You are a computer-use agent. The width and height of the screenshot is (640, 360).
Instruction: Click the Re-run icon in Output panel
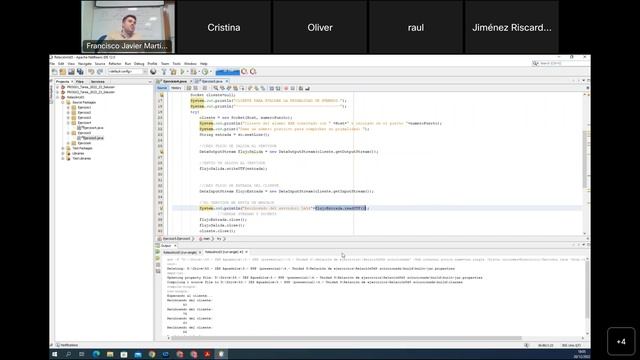tap(158, 252)
